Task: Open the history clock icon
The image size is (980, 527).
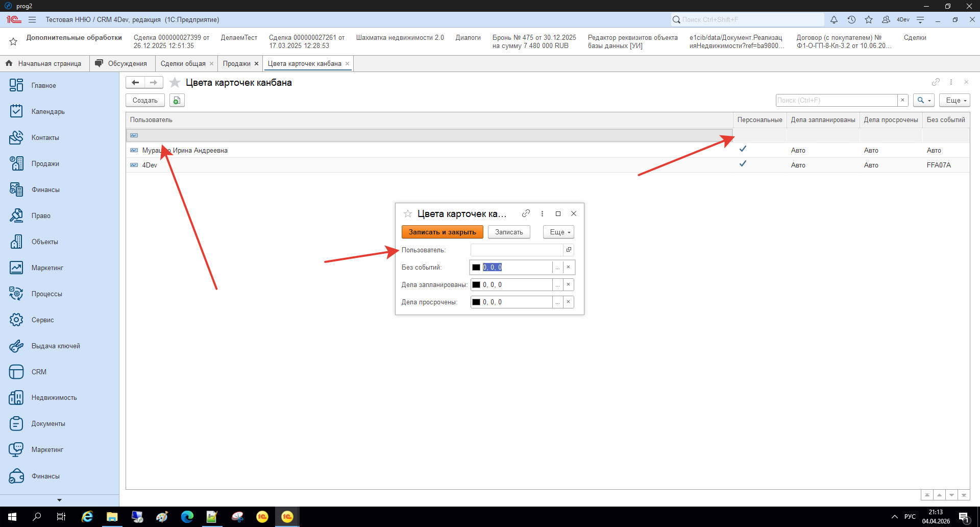Action: (x=851, y=20)
